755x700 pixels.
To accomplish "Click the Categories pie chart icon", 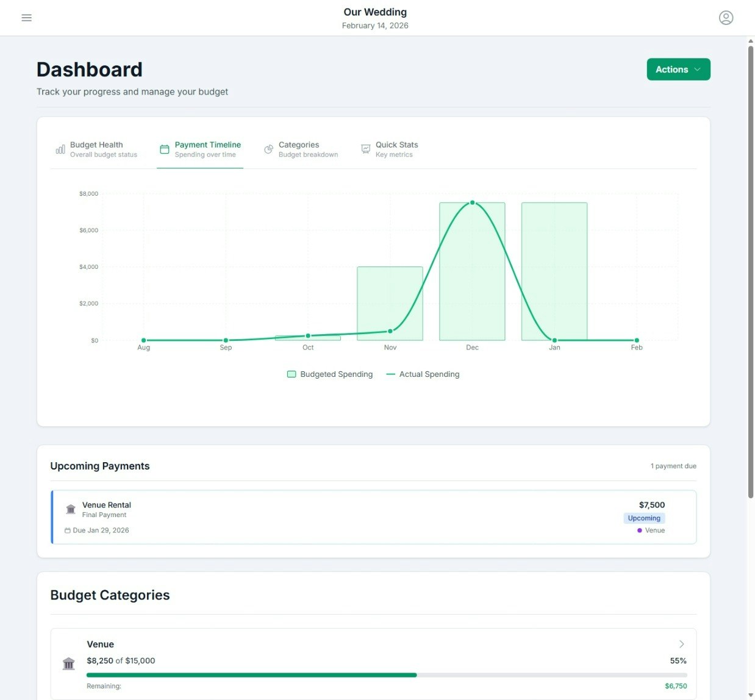I will click(x=268, y=149).
